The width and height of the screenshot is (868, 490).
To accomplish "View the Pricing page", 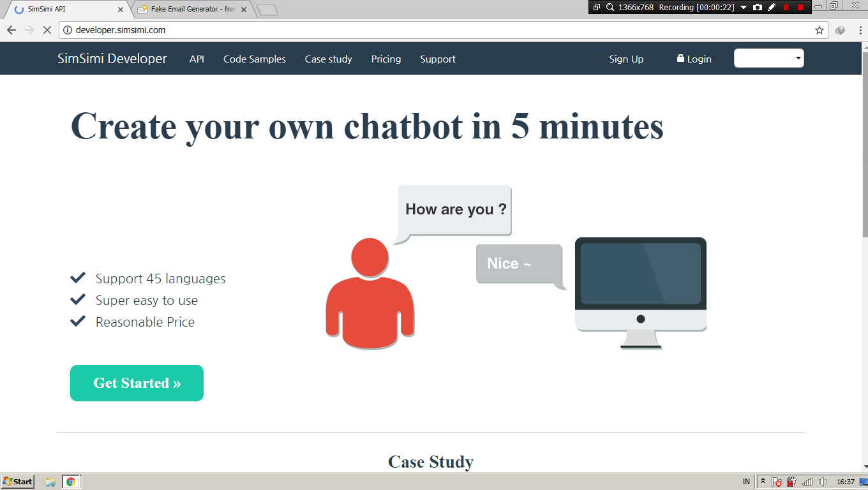I will click(x=386, y=59).
